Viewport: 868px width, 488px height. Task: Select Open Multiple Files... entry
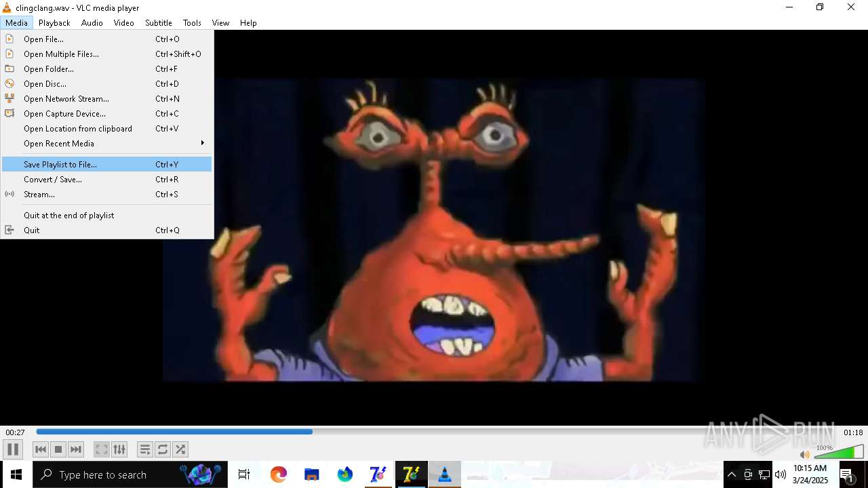pyautogui.click(x=107, y=54)
